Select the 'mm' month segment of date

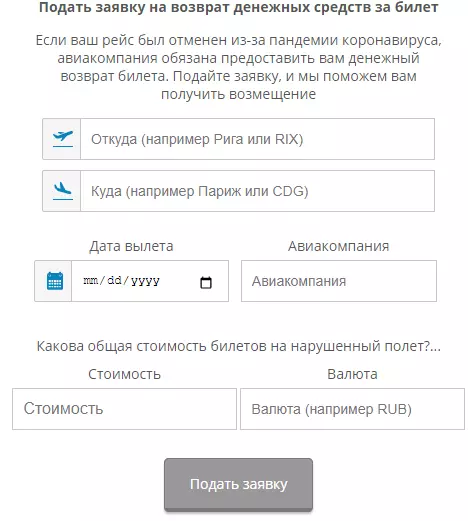[90, 281]
